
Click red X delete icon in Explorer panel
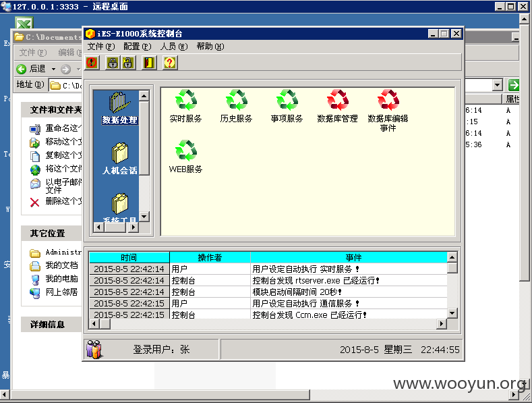click(x=34, y=203)
